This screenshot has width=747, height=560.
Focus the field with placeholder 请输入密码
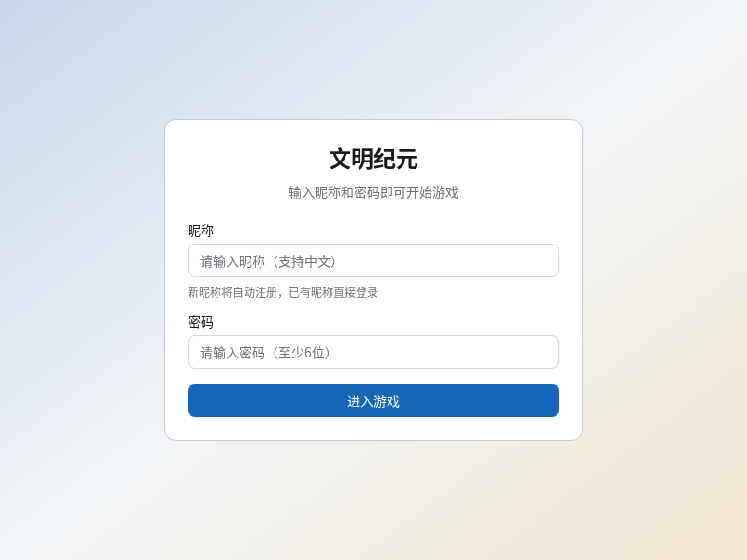pos(373,352)
